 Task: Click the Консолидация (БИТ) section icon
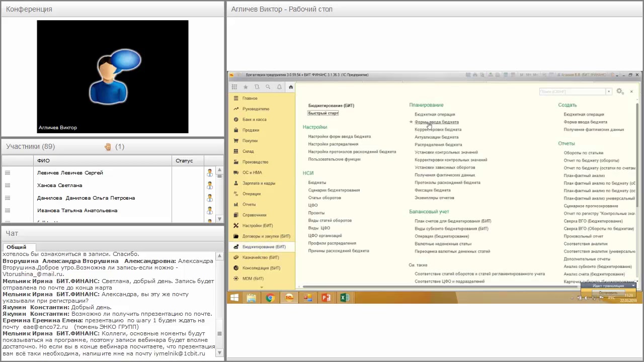click(236, 268)
